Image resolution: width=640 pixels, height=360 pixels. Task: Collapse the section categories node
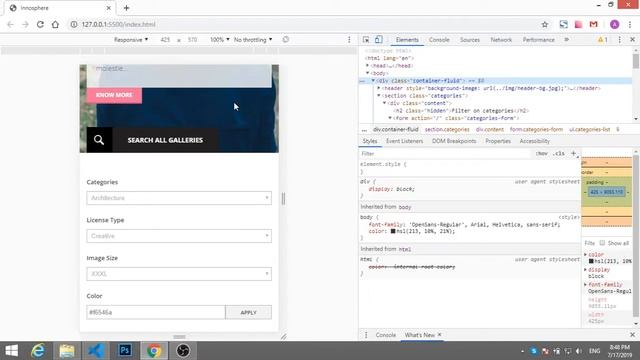[x=379, y=96]
